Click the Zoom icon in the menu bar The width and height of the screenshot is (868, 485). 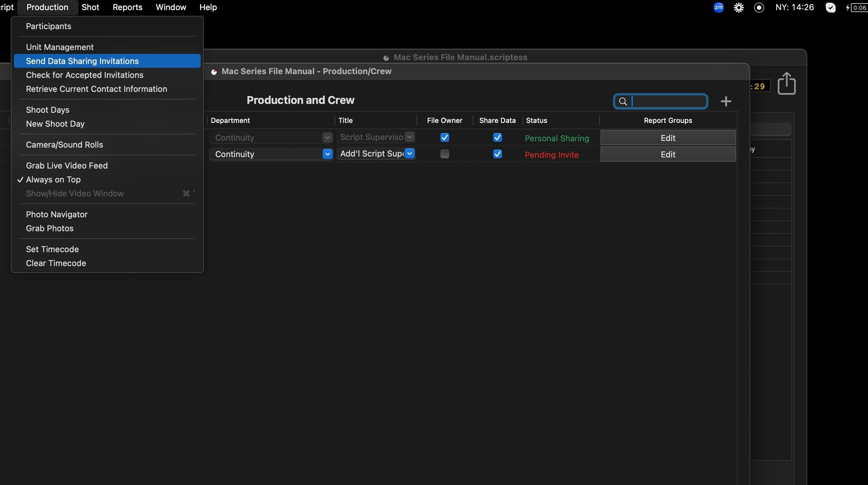coord(718,7)
